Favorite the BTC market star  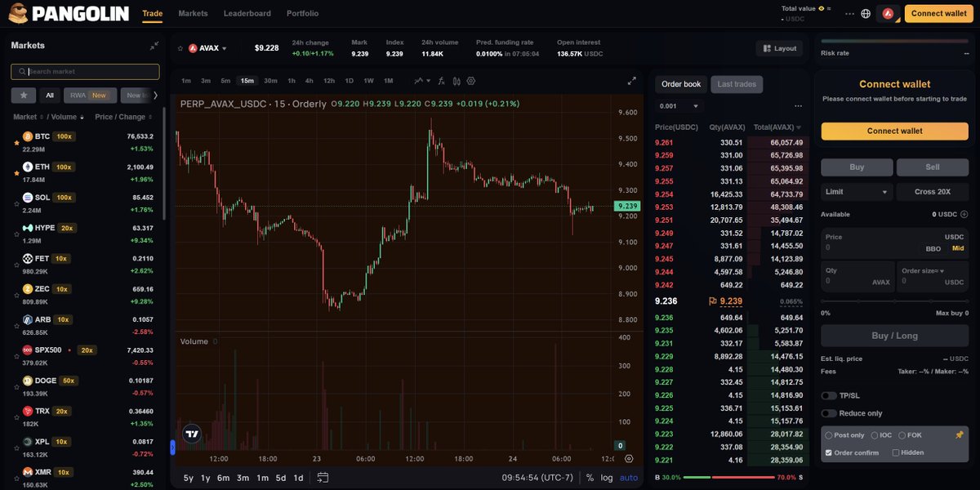(x=16, y=143)
